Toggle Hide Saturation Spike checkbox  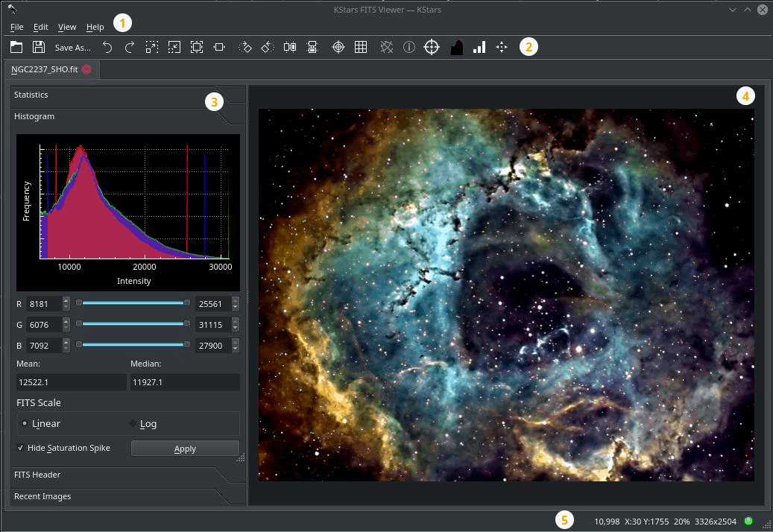pos(21,448)
